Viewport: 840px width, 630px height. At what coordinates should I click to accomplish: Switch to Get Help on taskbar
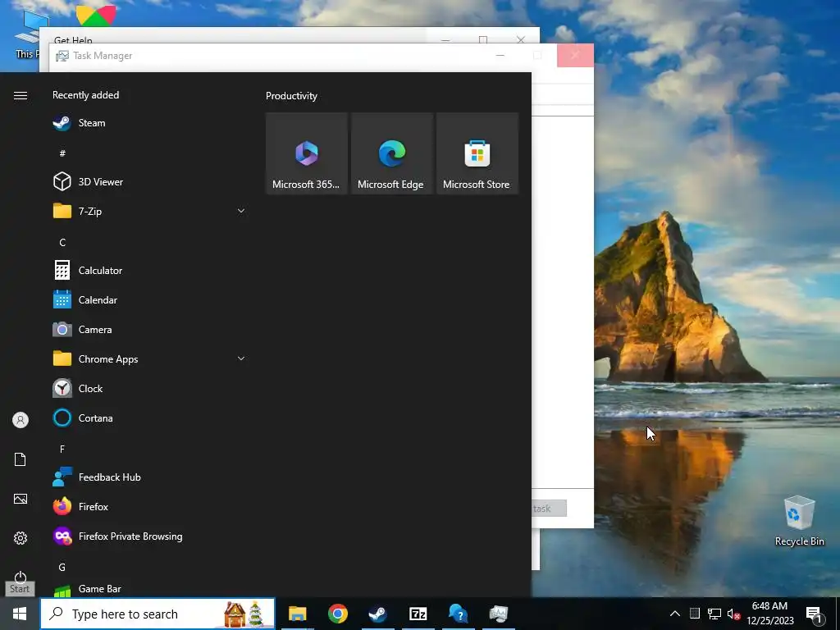pos(459,614)
